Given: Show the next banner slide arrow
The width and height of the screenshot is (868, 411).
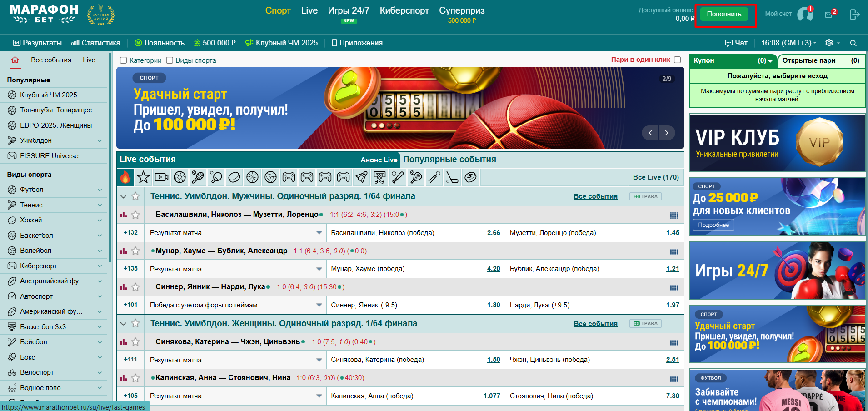Looking at the screenshot, I should pos(667,133).
